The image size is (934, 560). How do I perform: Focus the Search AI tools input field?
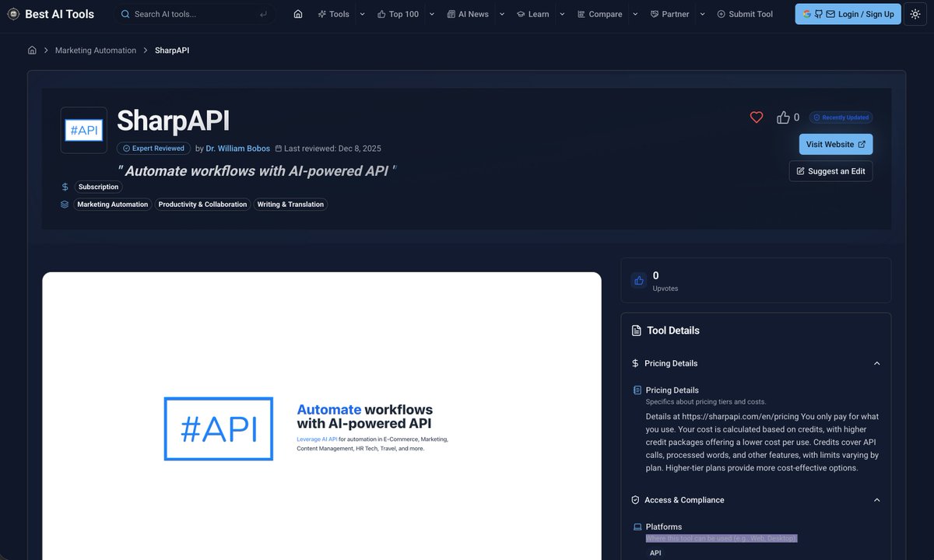point(195,14)
